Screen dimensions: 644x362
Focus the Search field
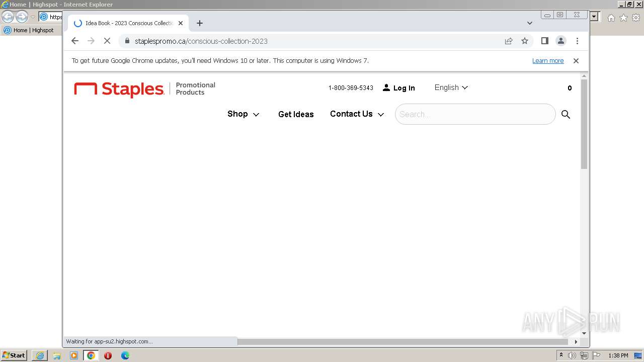pyautogui.click(x=475, y=114)
